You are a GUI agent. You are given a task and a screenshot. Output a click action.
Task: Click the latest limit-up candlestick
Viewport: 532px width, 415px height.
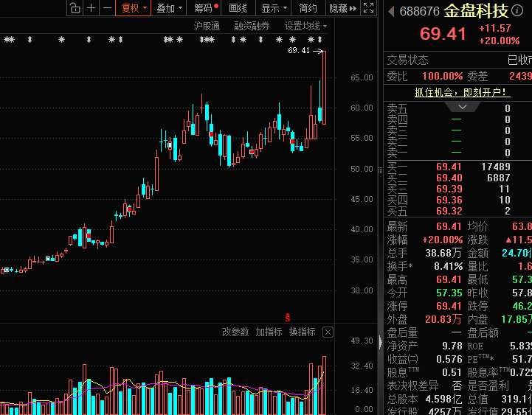pyautogui.click(x=325, y=88)
